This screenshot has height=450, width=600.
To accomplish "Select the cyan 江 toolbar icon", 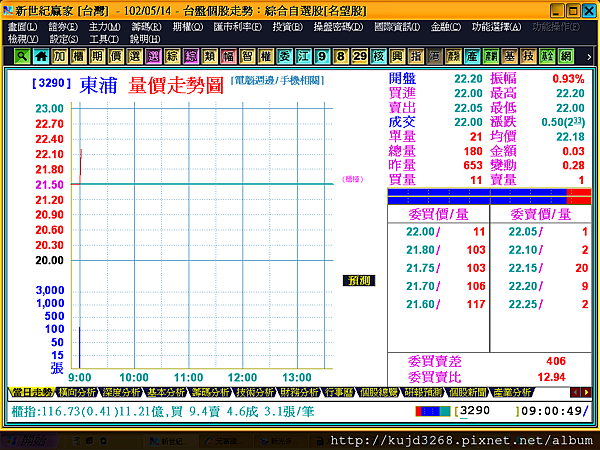I will (303, 56).
